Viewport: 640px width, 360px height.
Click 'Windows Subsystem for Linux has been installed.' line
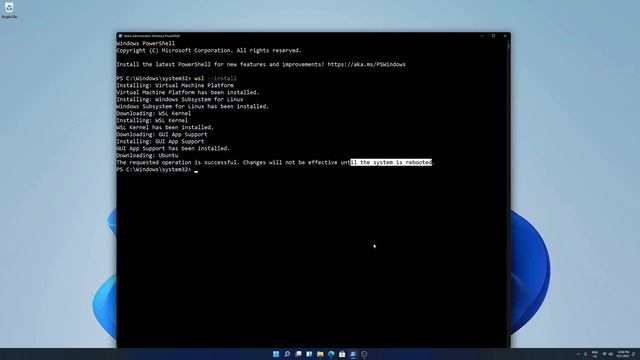pyautogui.click(x=193, y=106)
